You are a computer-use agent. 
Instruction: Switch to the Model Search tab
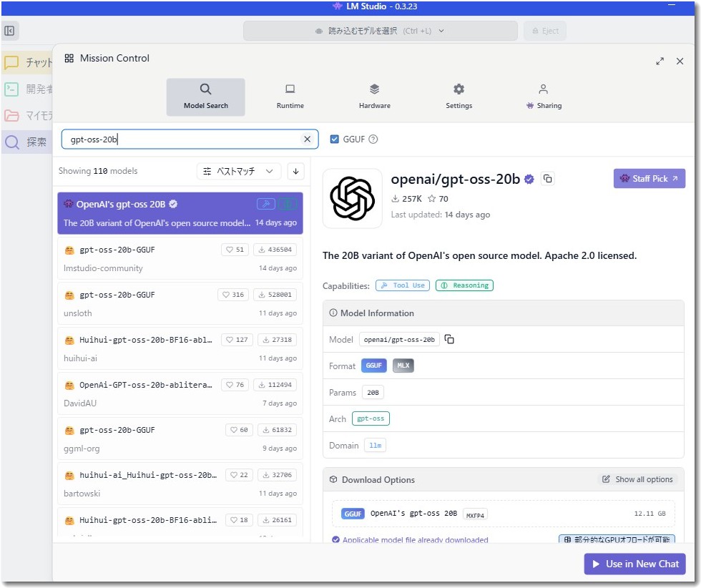coord(206,97)
